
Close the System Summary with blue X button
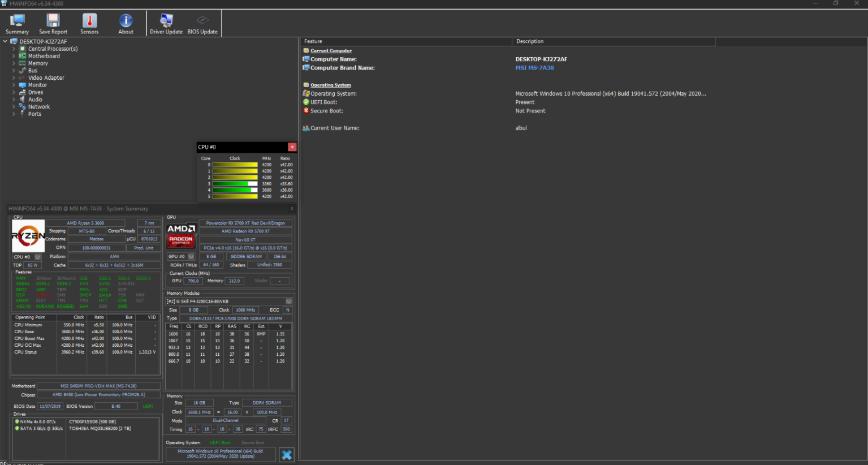(x=287, y=455)
